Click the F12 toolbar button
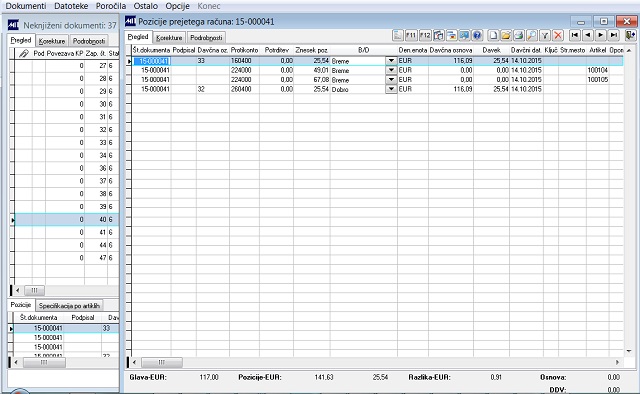Screen dimensions: 640x394 425,36
